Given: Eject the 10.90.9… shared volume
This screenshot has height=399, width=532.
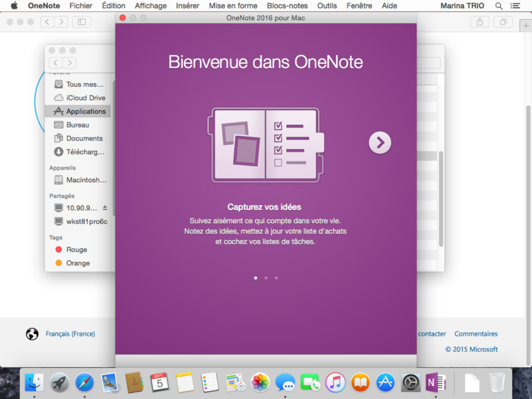Looking at the screenshot, I should (105, 208).
